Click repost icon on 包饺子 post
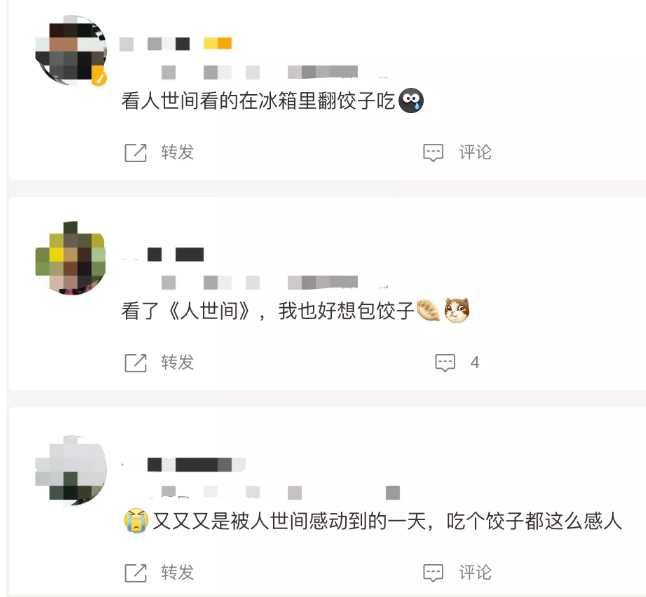The image size is (646, 597). (x=136, y=363)
